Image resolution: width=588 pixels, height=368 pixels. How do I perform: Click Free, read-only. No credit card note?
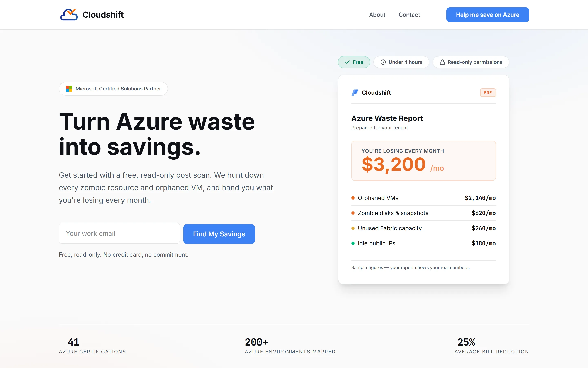pos(124,255)
